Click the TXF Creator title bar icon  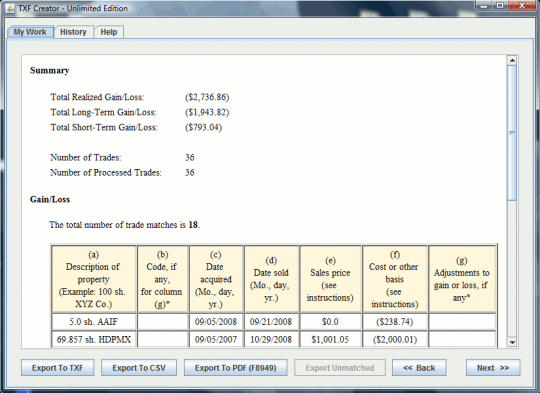pos(10,9)
